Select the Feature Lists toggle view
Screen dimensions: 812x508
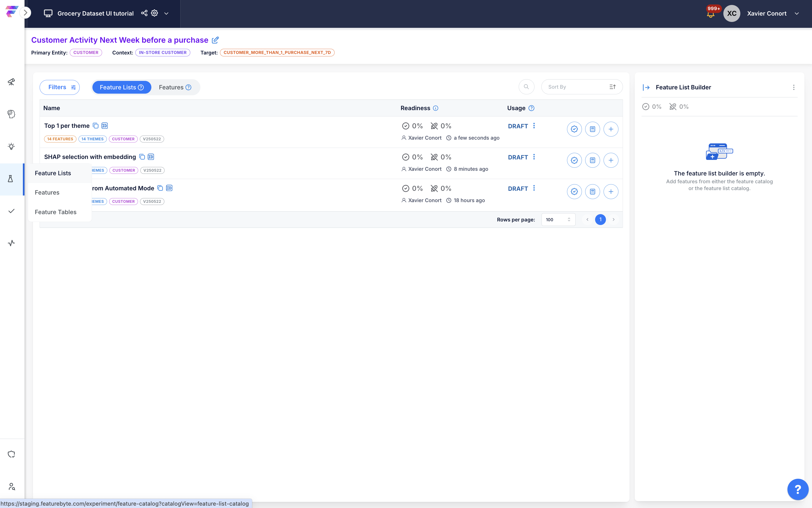[122, 87]
